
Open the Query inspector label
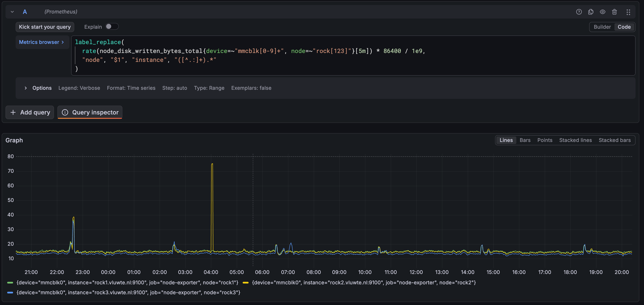(x=95, y=112)
